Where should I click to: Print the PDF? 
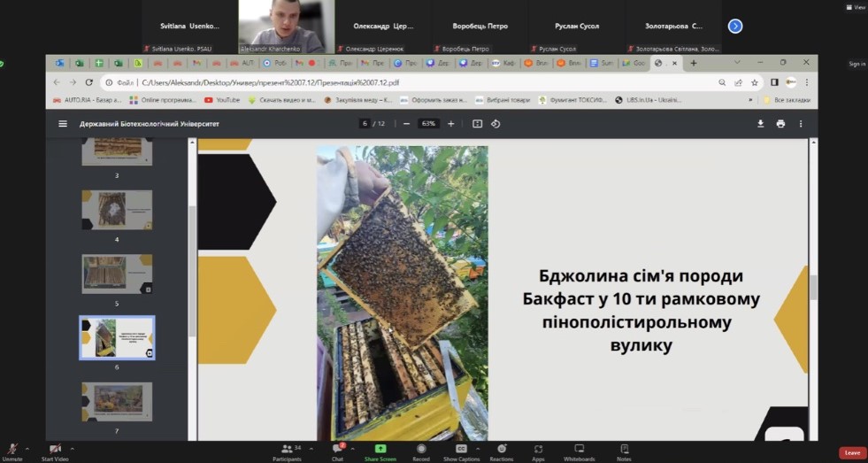point(780,124)
